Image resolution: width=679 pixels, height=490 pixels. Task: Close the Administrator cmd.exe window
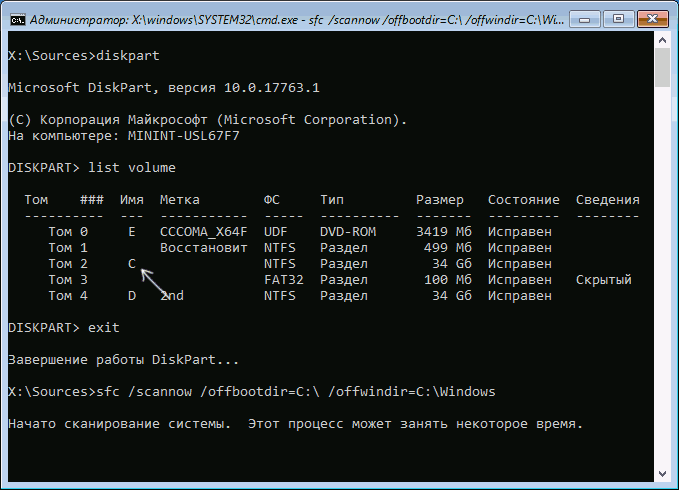652,19
